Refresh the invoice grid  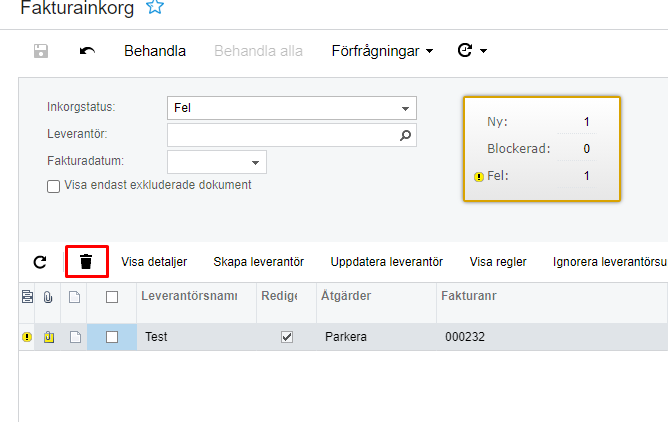pos(40,262)
